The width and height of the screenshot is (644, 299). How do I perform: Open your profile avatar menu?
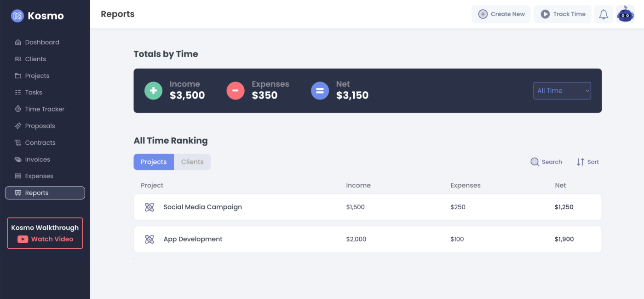[x=625, y=13]
